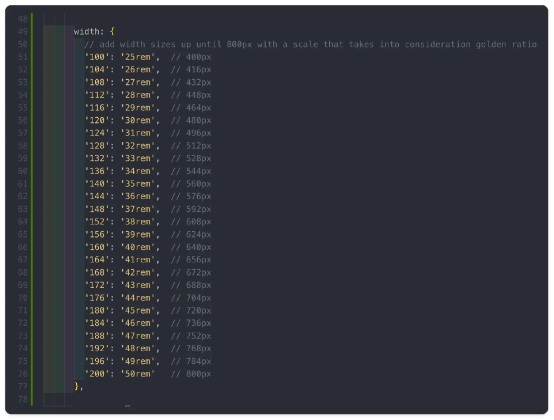Click line number 76 in the gutter
The height and width of the screenshot is (420, 554).
click(23, 374)
